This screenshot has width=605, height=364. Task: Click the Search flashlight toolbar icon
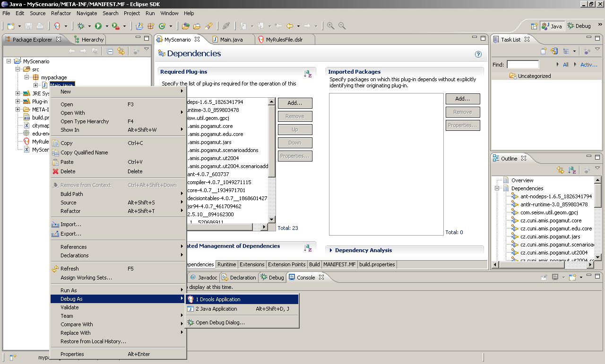point(208,26)
